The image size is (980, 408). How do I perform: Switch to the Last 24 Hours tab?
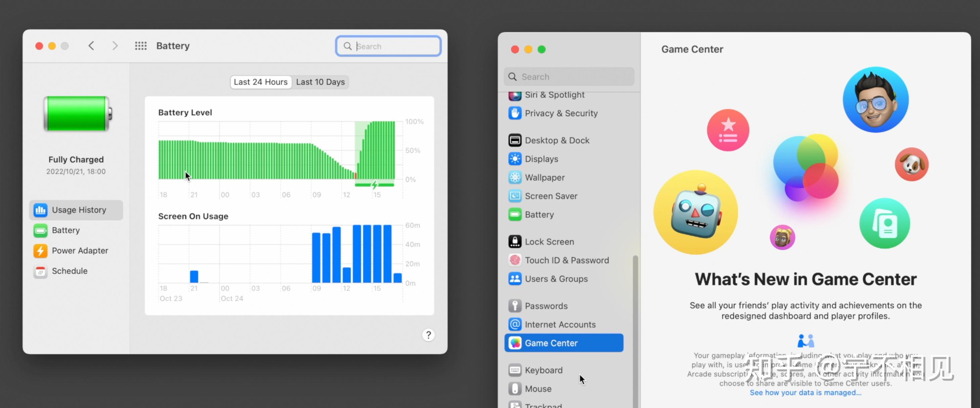(261, 82)
